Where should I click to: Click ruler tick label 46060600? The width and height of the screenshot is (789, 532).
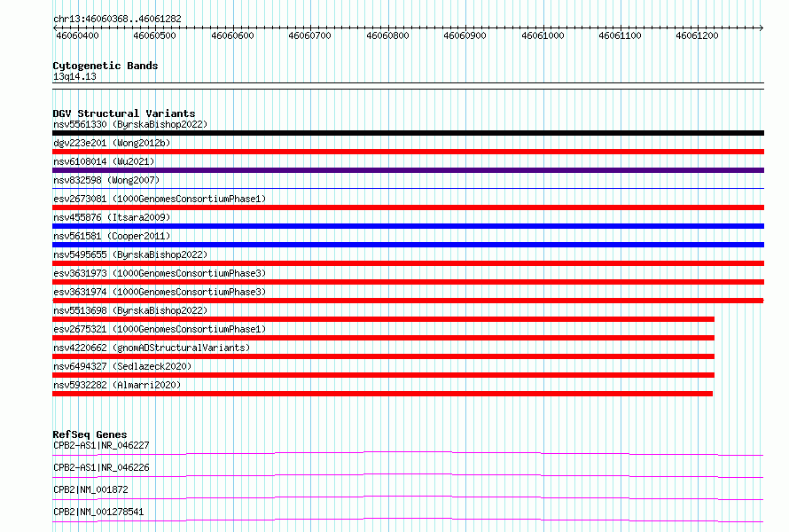click(232, 35)
